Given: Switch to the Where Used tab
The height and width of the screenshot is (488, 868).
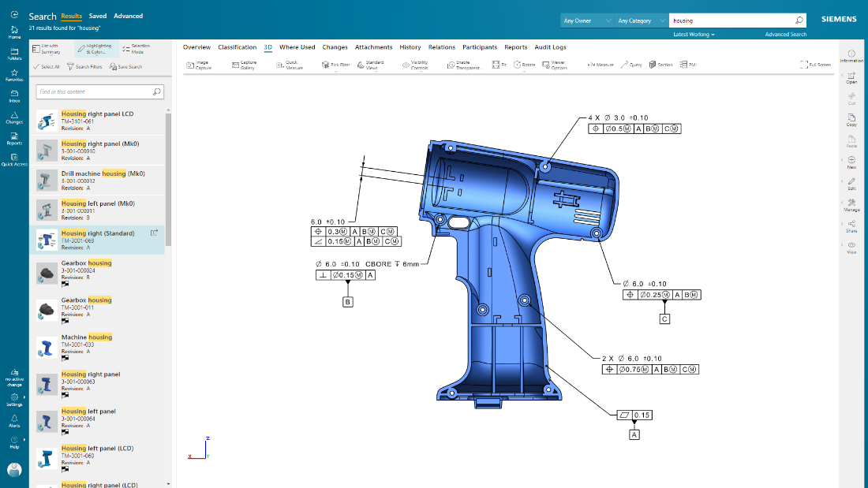Looking at the screenshot, I should [297, 47].
